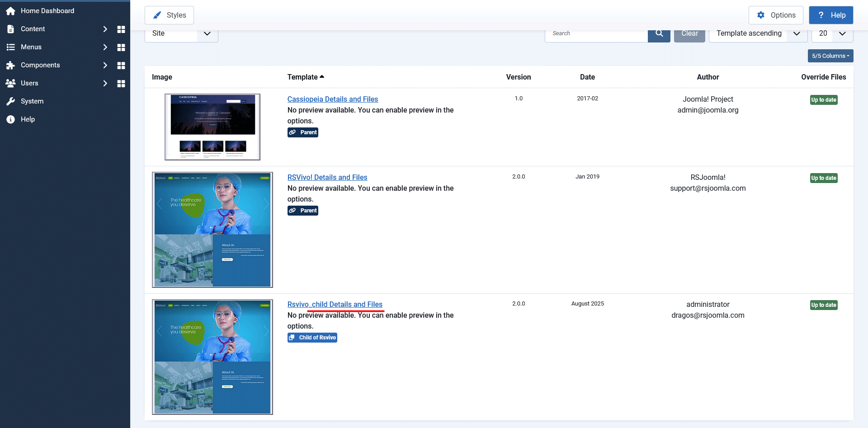Image resolution: width=868 pixels, height=428 pixels.
Task: Open the Styles view
Action: pyautogui.click(x=169, y=15)
